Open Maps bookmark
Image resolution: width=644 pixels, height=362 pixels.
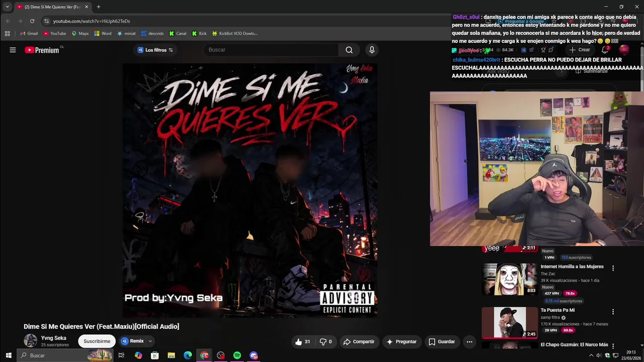(x=80, y=34)
